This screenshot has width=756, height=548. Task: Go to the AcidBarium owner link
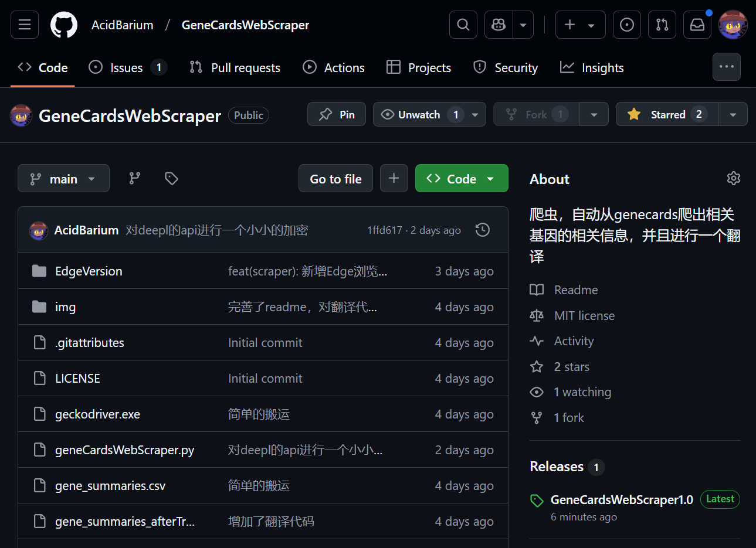(x=123, y=25)
